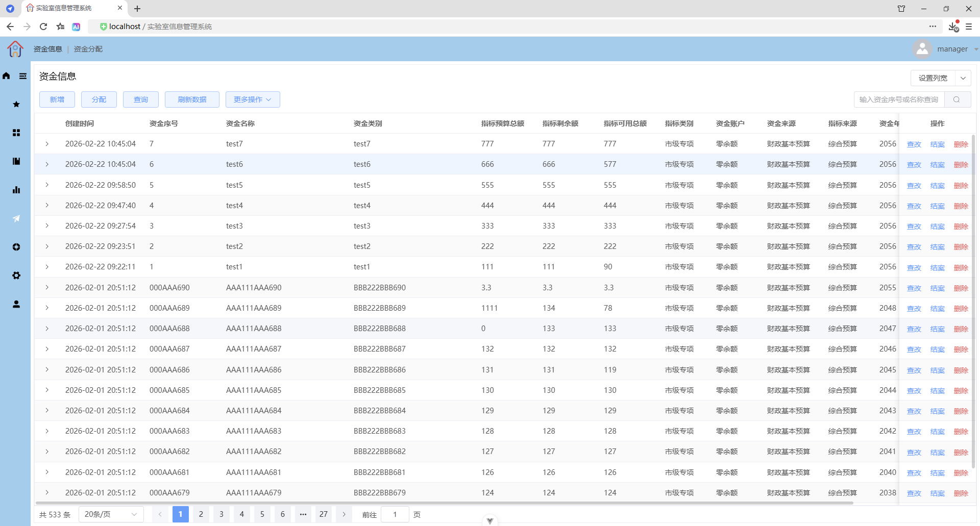Toggle the hamburger menu collapse icon
The width and height of the screenshot is (980, 526).
pos(23,76)
